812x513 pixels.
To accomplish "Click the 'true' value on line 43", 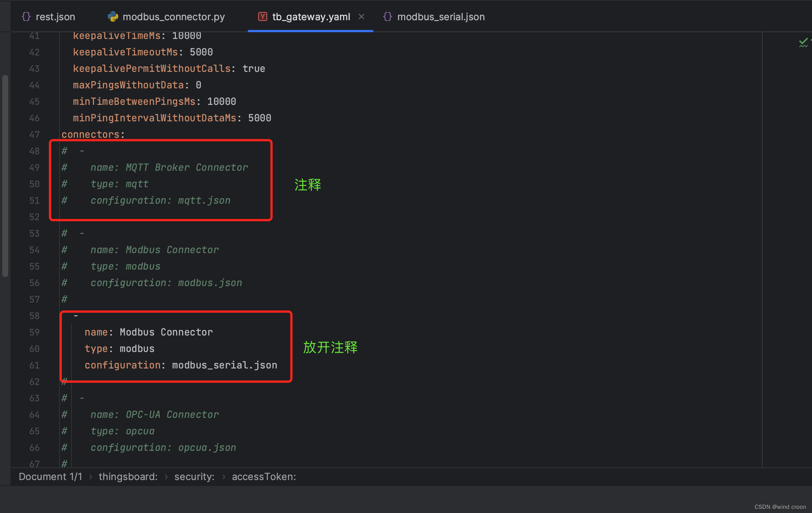I will pyautogui.click(x=254, y=69).
